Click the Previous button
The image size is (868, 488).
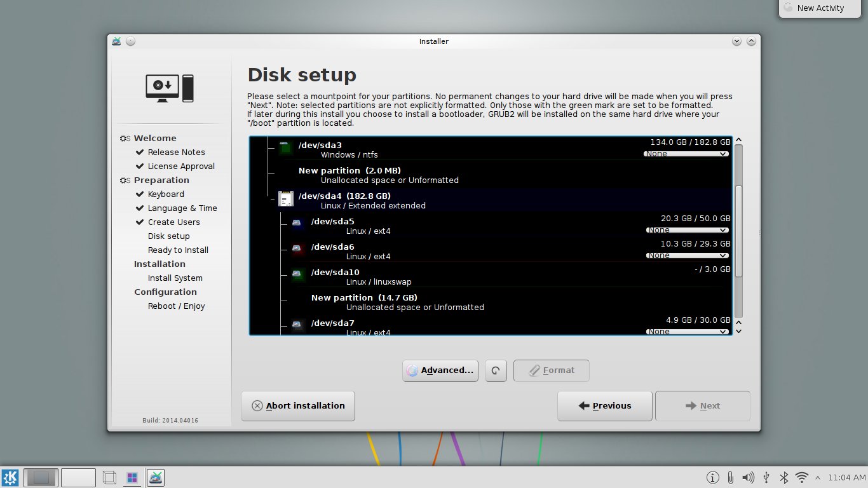click(x=604, y=406)
